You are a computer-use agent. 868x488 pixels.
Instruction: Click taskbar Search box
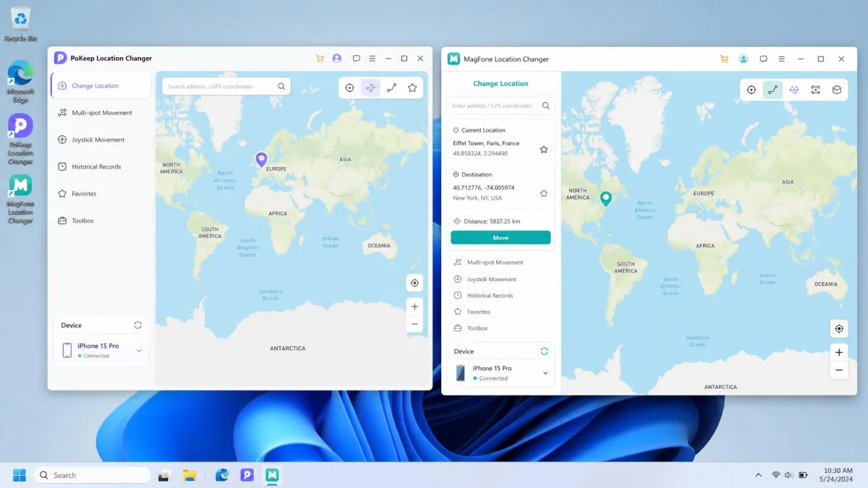tap(93, 475)
